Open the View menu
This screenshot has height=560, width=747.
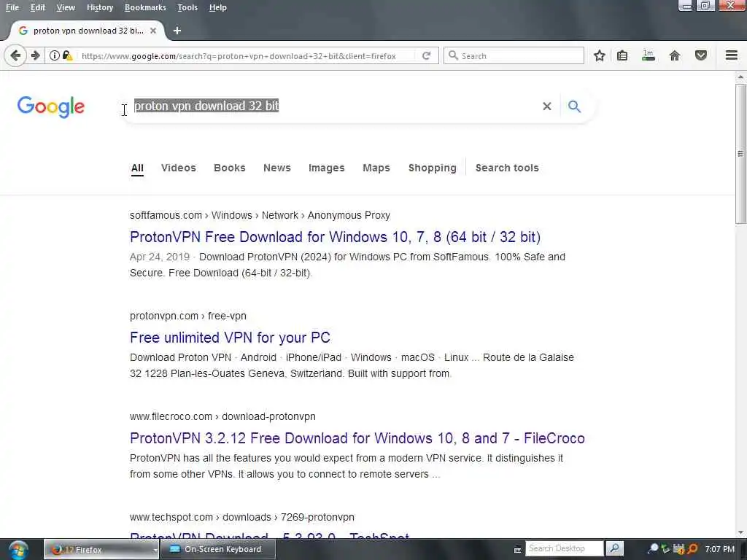[x=66, y=7]
